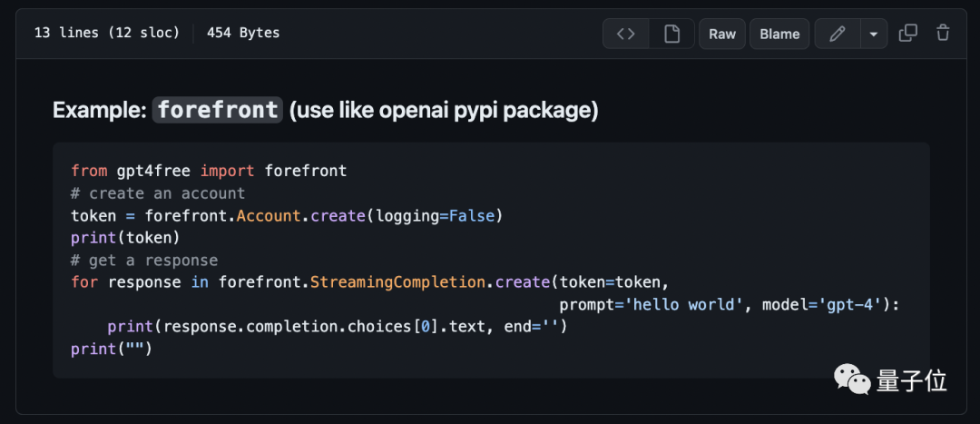Copy raw contents icon
Viewport: 980px width, 424px height.
(908, 34)
